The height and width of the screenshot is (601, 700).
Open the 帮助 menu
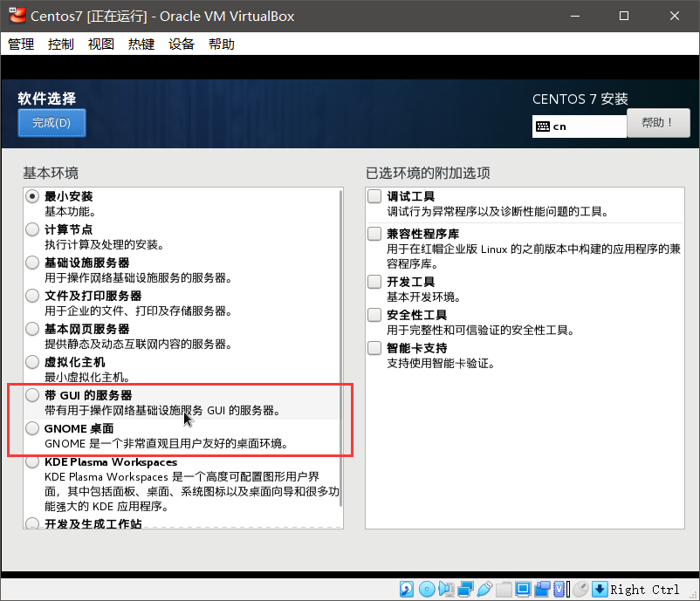[222, 44]
